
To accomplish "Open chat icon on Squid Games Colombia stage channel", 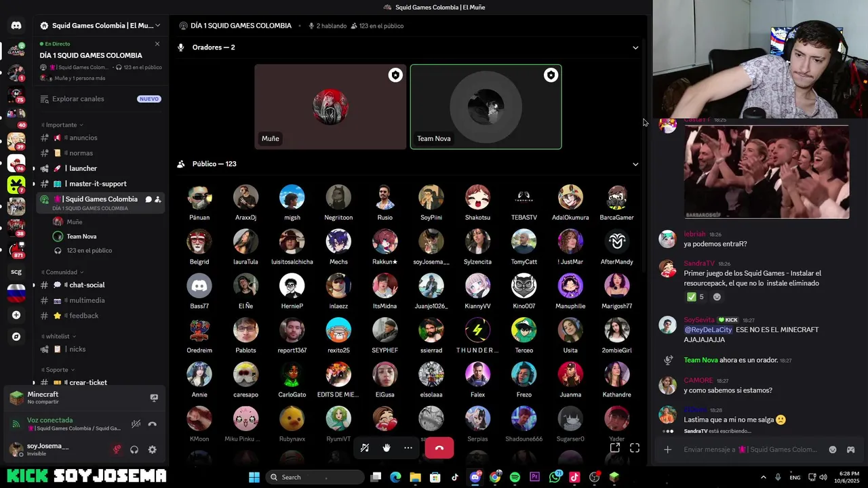I will point(148,199).
